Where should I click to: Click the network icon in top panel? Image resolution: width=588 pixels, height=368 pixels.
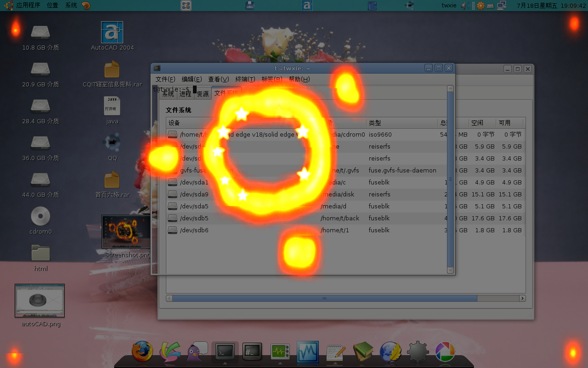pyautogui.click(x=501, y=6)
